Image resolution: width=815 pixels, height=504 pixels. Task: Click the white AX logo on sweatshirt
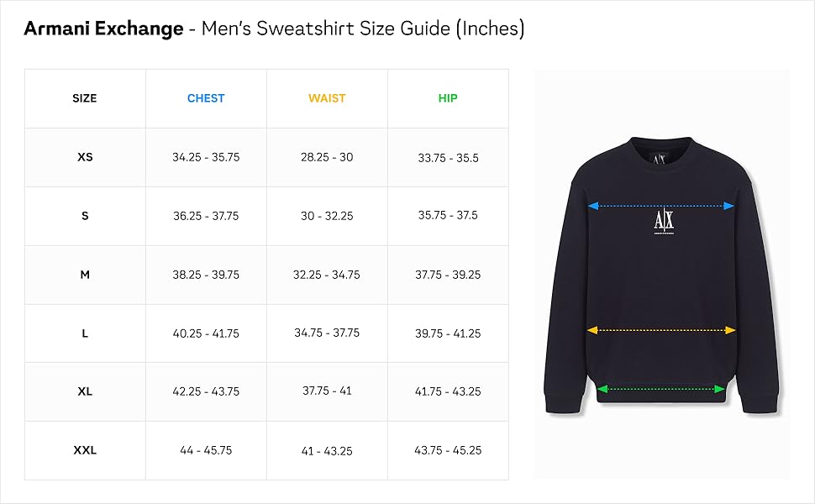[x=663, y=222]
